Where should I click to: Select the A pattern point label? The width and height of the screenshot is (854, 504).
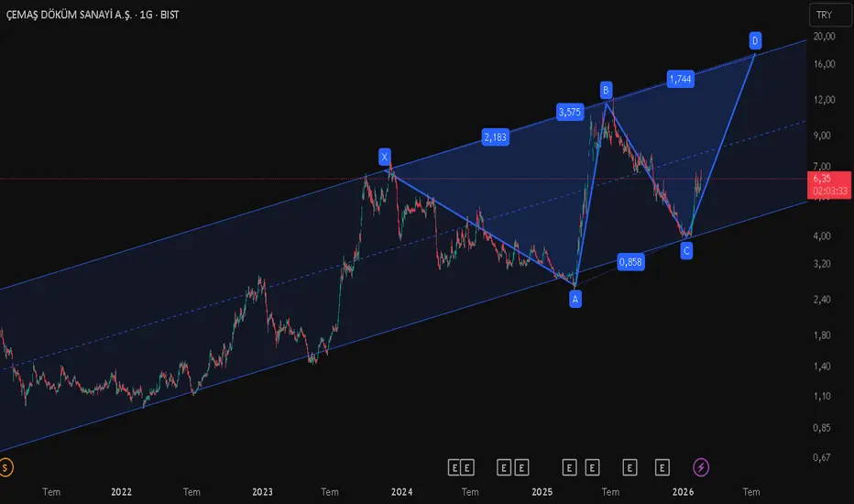point(575,299)
